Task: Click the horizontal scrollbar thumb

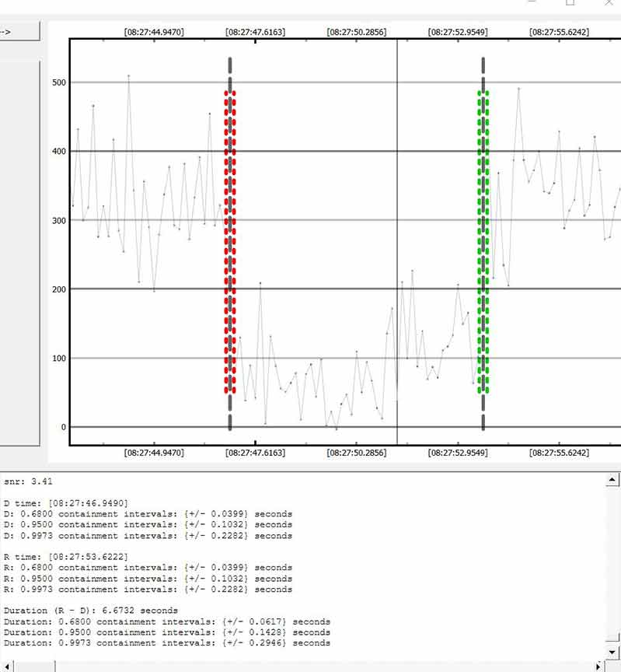Action: [35, 667]
